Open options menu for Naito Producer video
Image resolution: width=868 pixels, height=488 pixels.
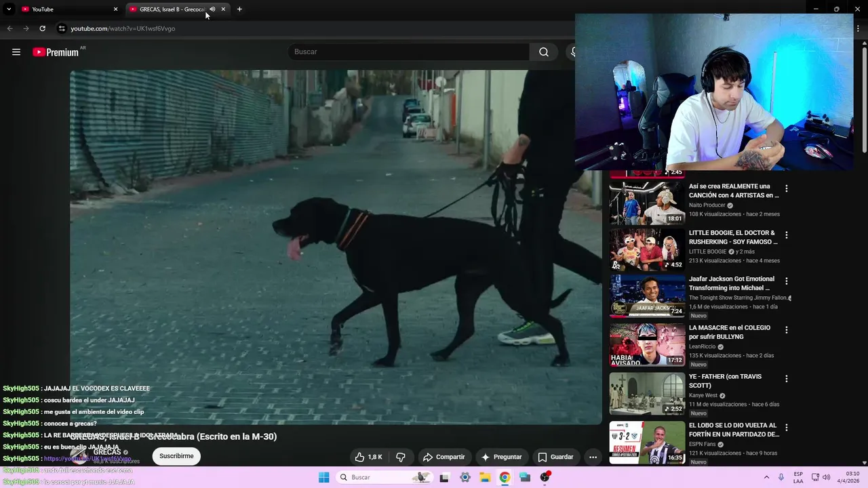pos(787,189)
